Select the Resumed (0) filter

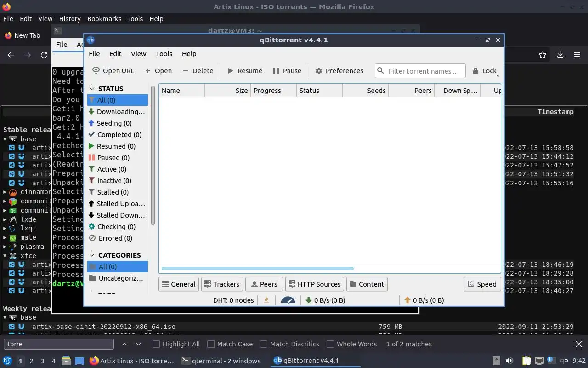click(118, 146)
